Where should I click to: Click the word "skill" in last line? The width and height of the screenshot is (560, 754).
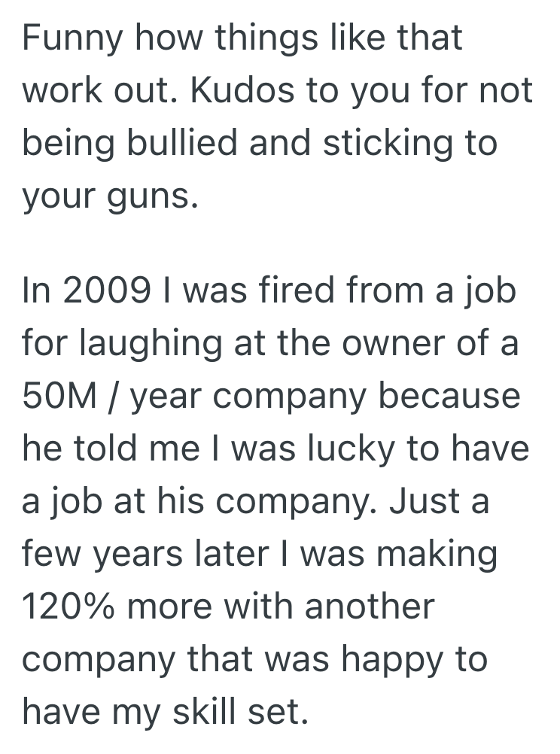215,713
